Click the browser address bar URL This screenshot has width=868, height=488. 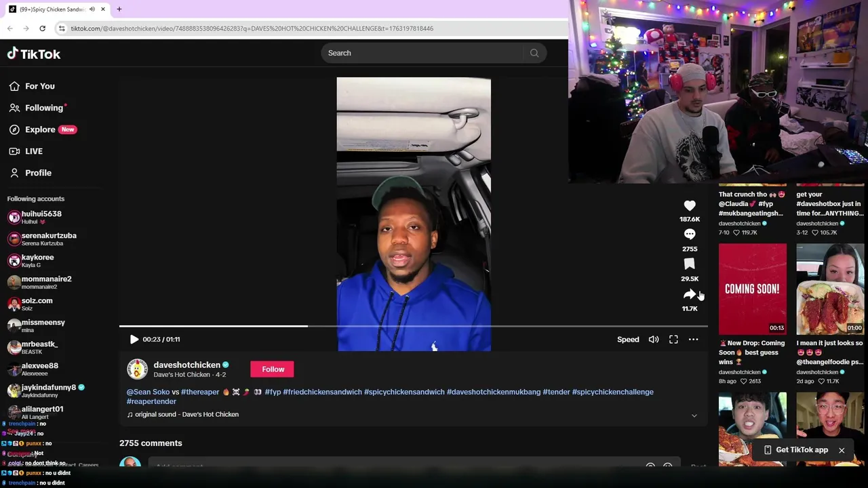[252, 28]
